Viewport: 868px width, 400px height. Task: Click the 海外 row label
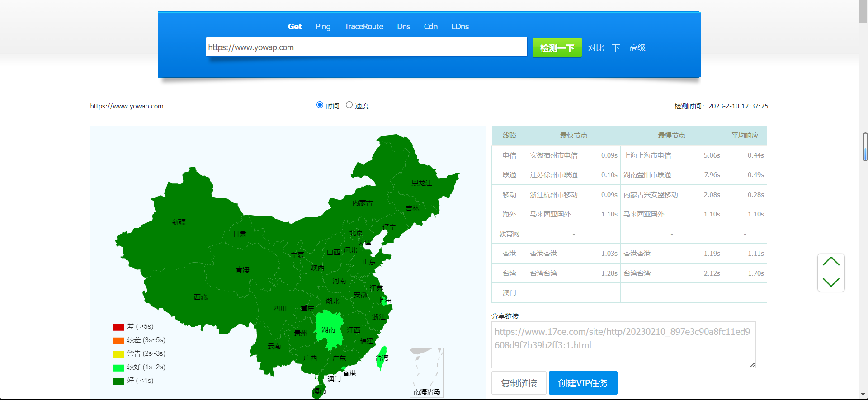(x=509, y=214)
